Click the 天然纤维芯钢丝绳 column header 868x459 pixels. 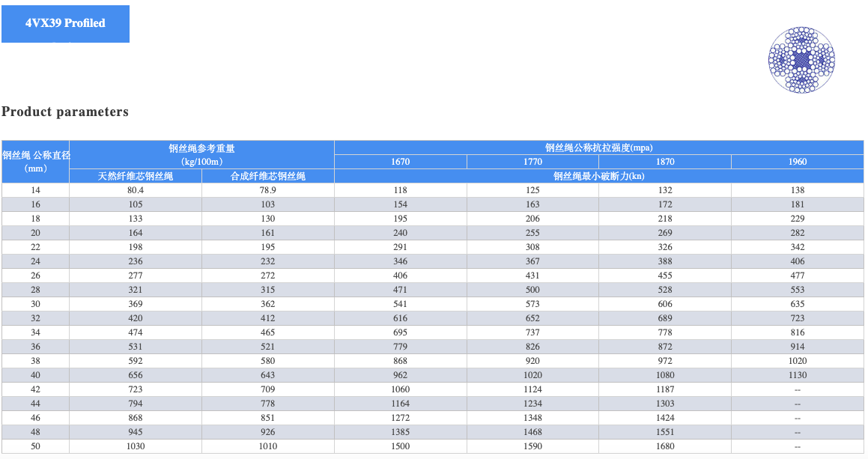point(136,176)
